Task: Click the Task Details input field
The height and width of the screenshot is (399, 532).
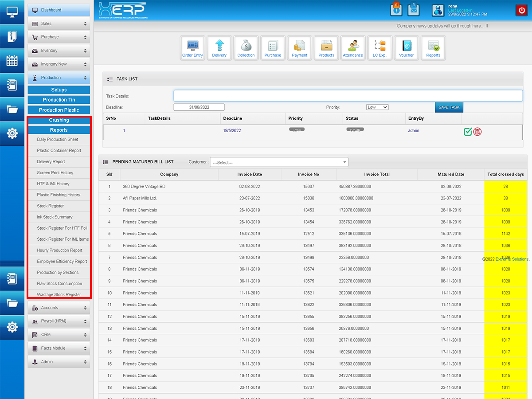Action: pyautogui.click(x=348, y=96)
